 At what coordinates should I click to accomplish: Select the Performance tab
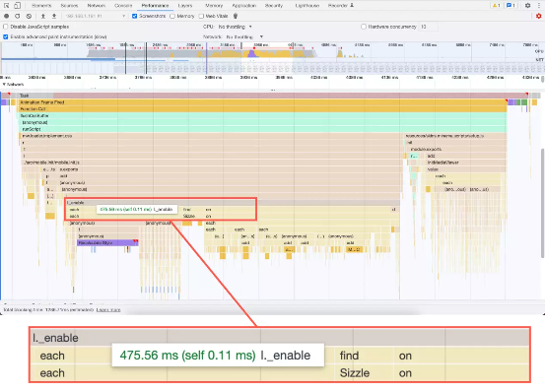pos(155,5)
